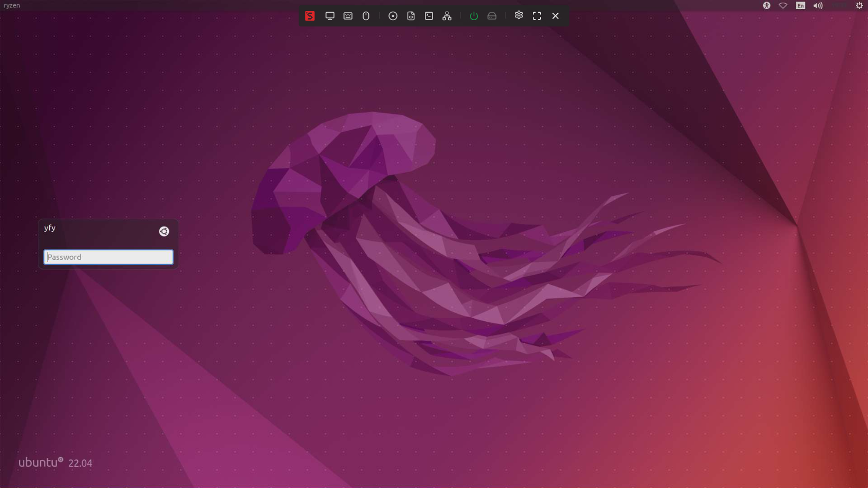The image size is (868, 488).
Task: Click the network topology icon
Action: (x=447, y=16)
